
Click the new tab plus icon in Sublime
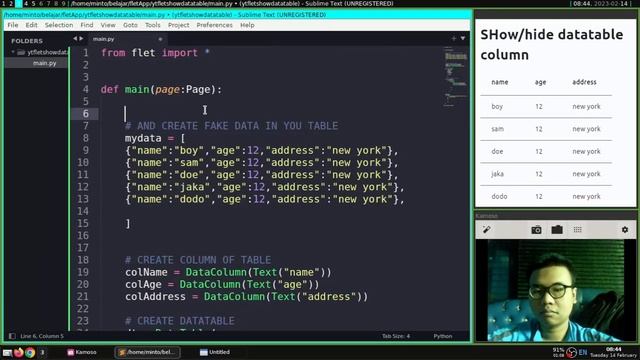click(x=453, y=38)
